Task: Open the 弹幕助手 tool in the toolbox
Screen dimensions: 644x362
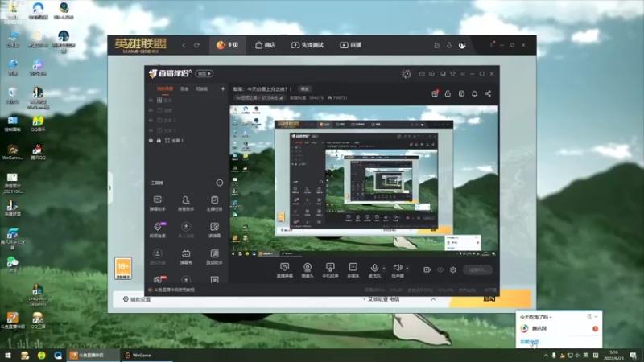Action: [x=157, y=204]
